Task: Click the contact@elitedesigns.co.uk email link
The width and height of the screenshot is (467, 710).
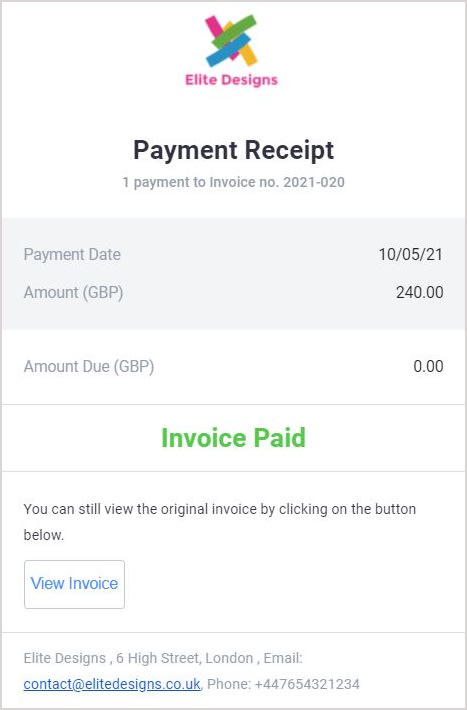Action: [112, 684]
